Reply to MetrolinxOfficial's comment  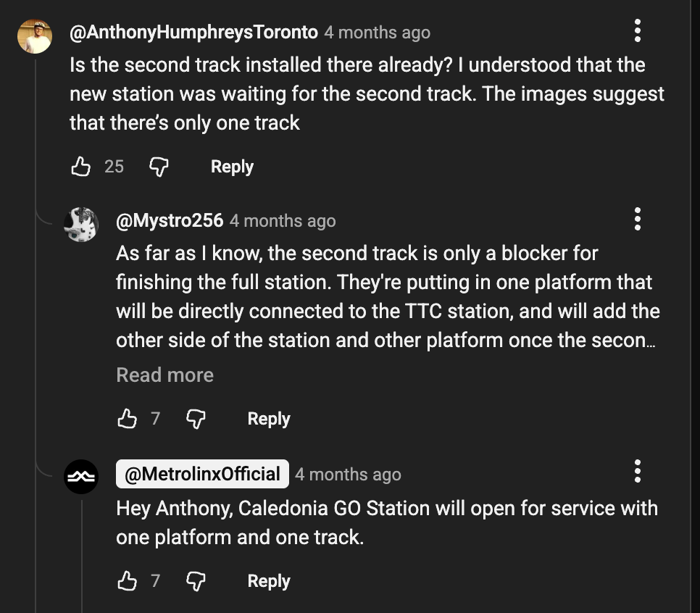(x=269, y=581)
